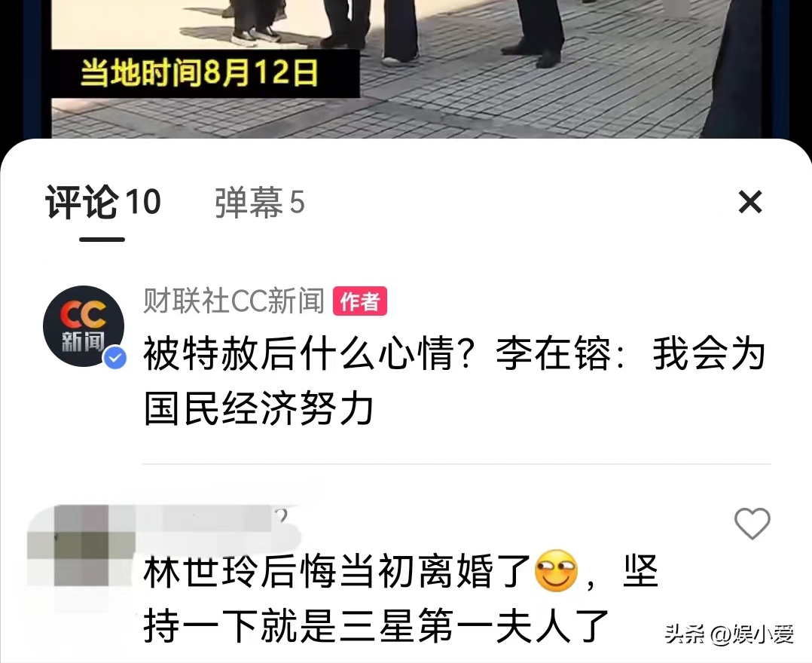Like the 林世玲 comment with heart icon
812x663 pixels.
[752, 524]
